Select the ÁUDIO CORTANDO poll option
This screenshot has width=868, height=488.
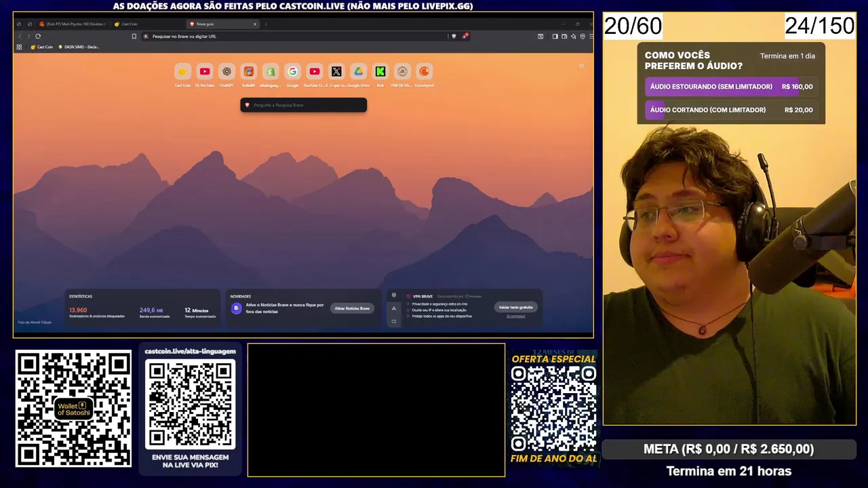coord(731,110)
